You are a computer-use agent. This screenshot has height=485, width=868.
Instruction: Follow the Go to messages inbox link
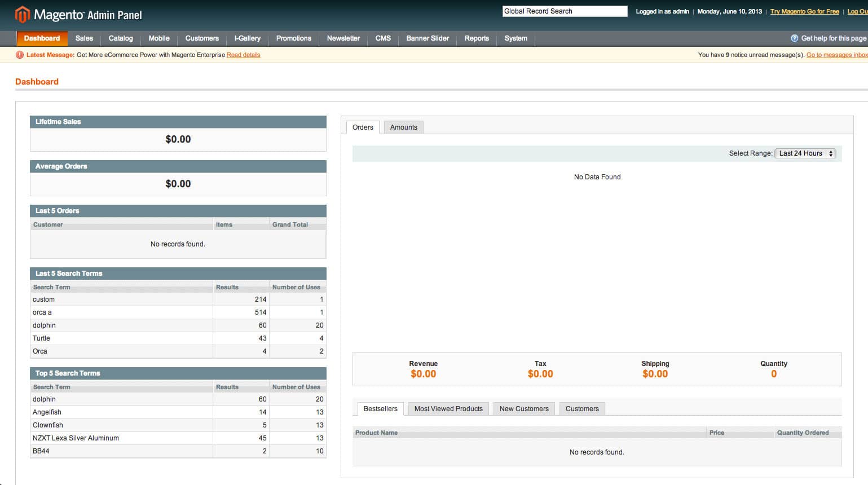(837, 55)
